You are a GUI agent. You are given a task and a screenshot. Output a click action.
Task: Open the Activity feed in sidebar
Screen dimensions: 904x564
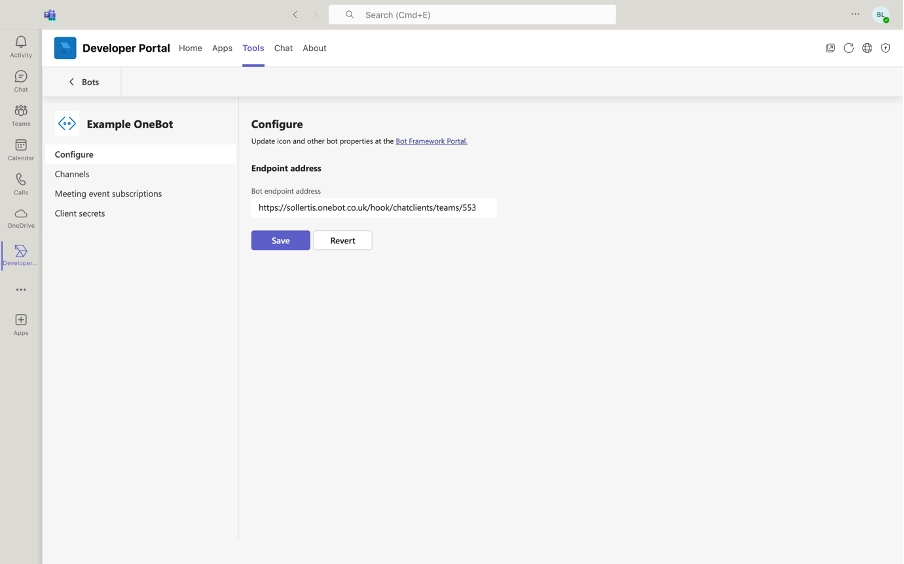tap(21, 46)
